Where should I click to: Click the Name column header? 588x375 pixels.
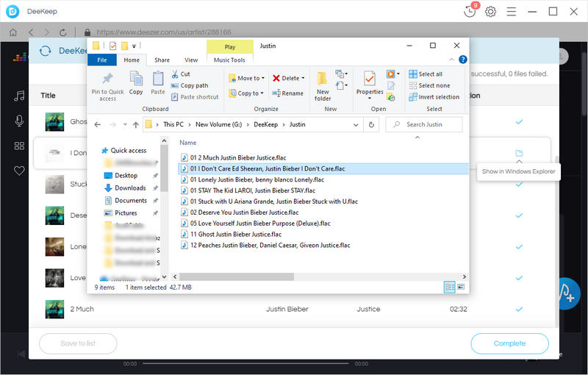[x=188, y=143]
